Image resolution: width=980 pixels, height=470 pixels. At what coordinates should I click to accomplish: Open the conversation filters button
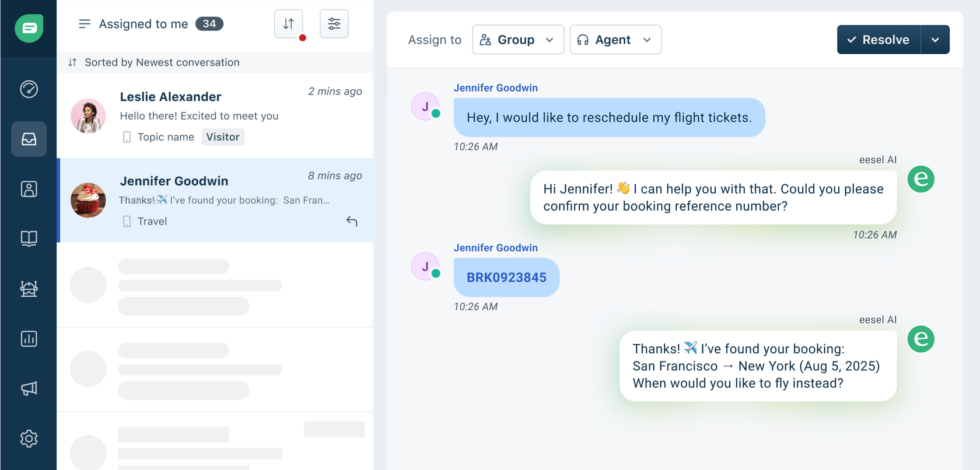pos(334,24)
